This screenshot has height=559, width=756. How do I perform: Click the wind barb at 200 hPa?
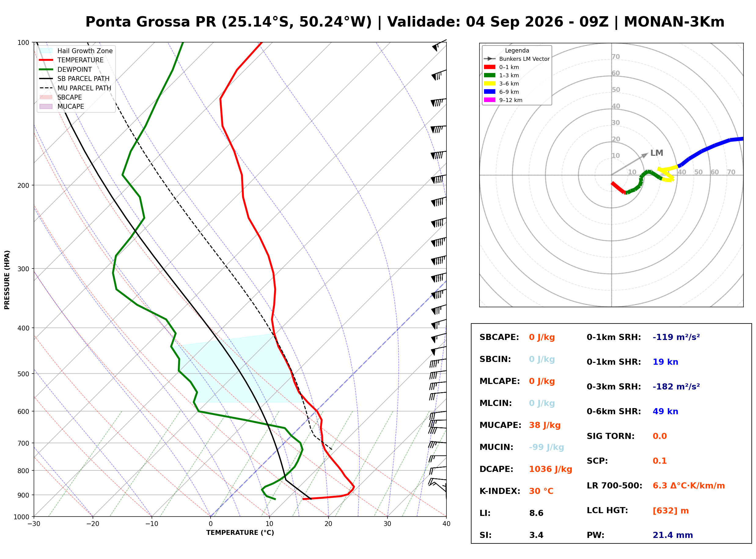439,179
